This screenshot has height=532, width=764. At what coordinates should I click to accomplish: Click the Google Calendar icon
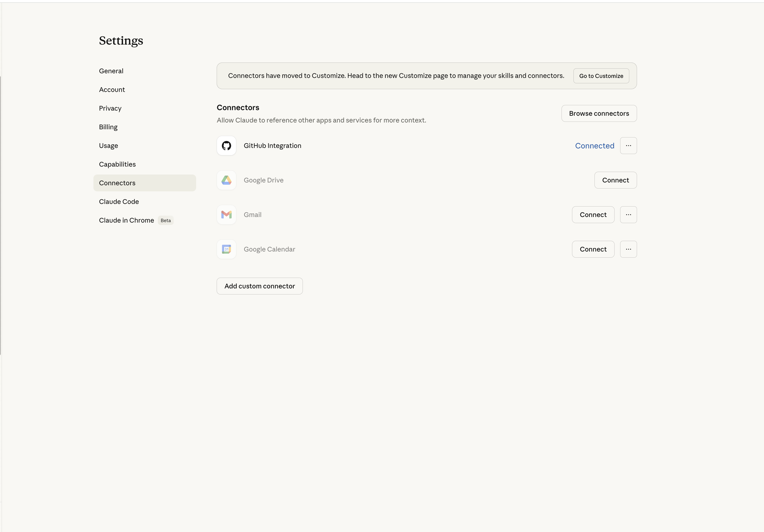click(226, 249)
